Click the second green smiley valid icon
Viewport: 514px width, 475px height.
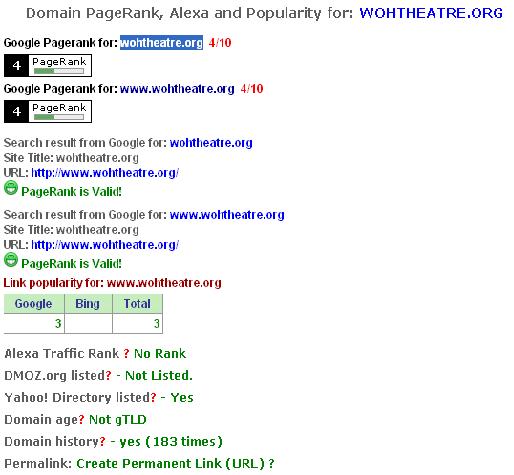click(11, 260)
